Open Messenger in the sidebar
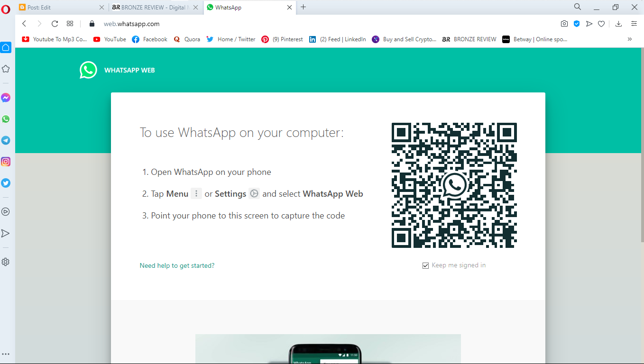 tap(6, 98)
